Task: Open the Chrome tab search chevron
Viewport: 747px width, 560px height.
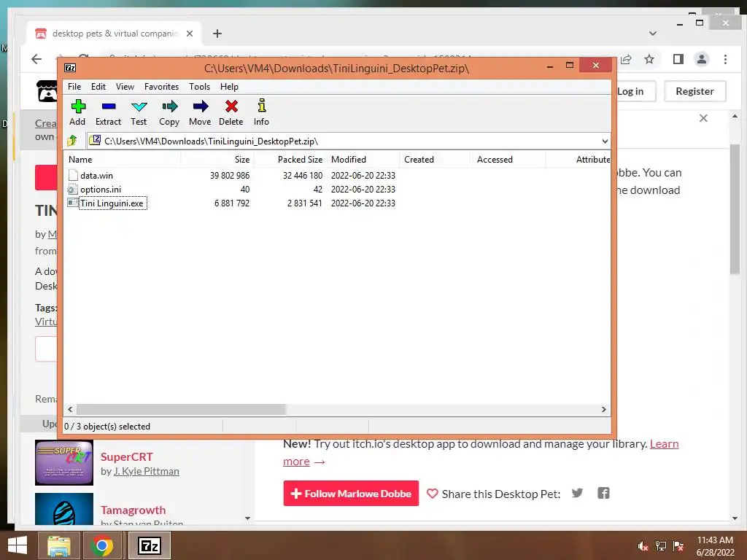Action: [x=653, y=34]
